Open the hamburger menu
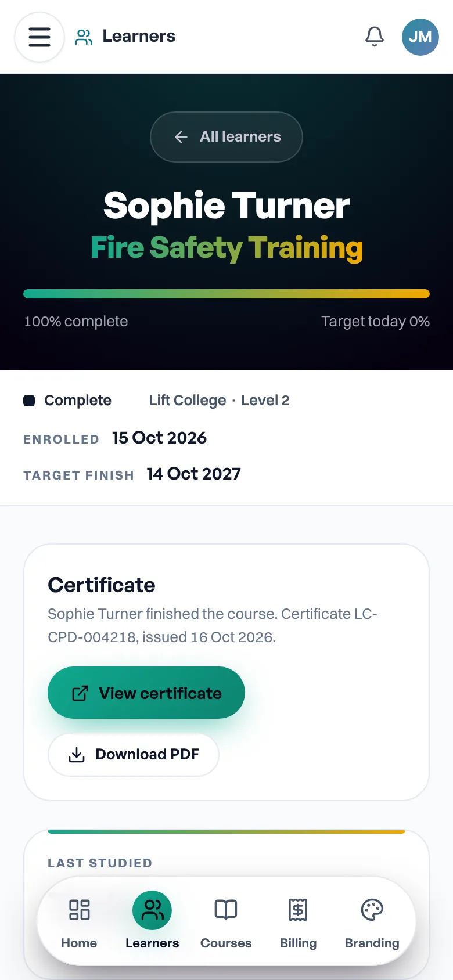The width and height of the screenshot is (453, 980). coord(39,37)
